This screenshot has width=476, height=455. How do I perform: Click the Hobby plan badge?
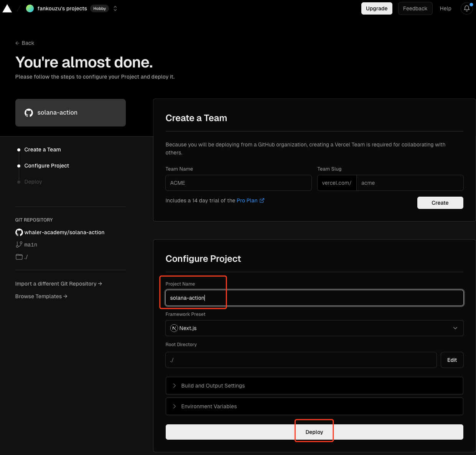coord(100,8)
